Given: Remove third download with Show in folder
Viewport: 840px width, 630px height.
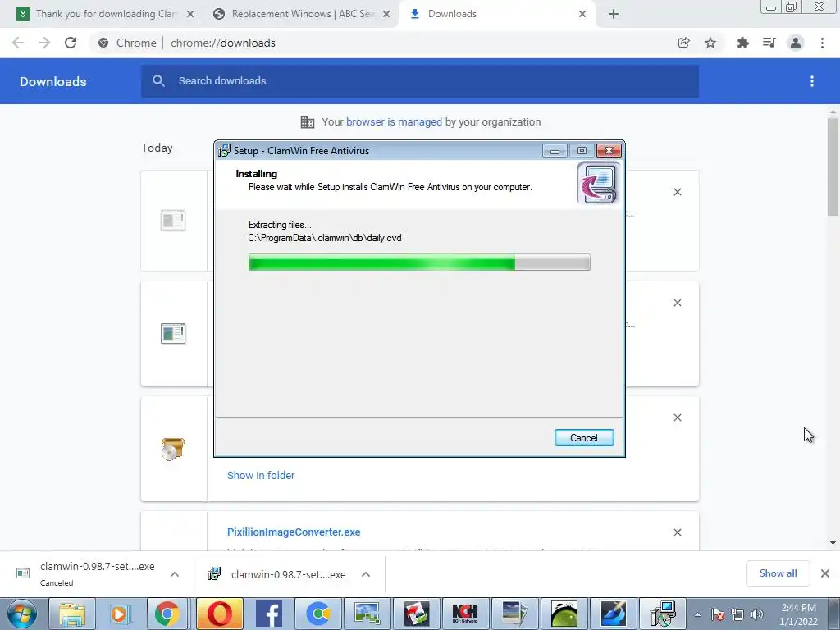Looking at the screenshot, I should click(677, 418).
